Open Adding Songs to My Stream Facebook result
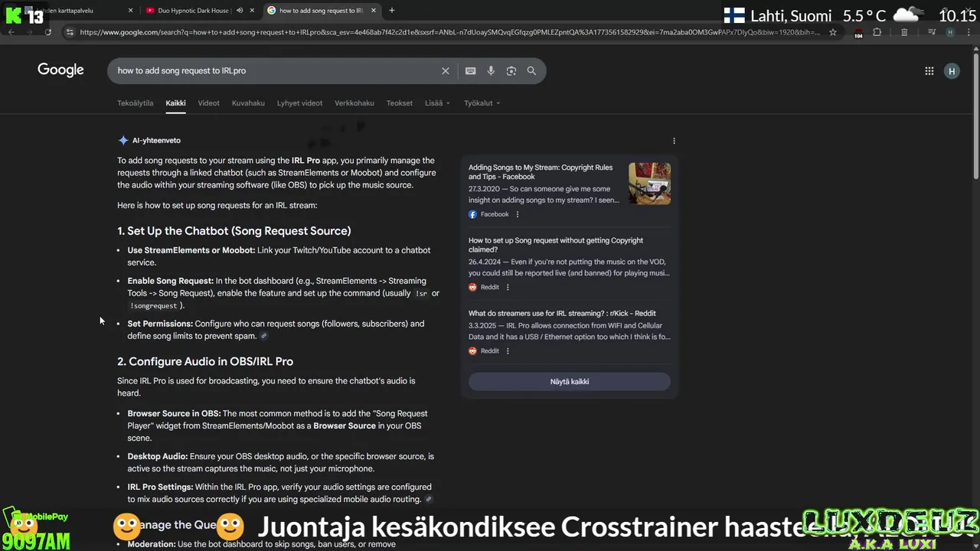 [x=541, y=172]
